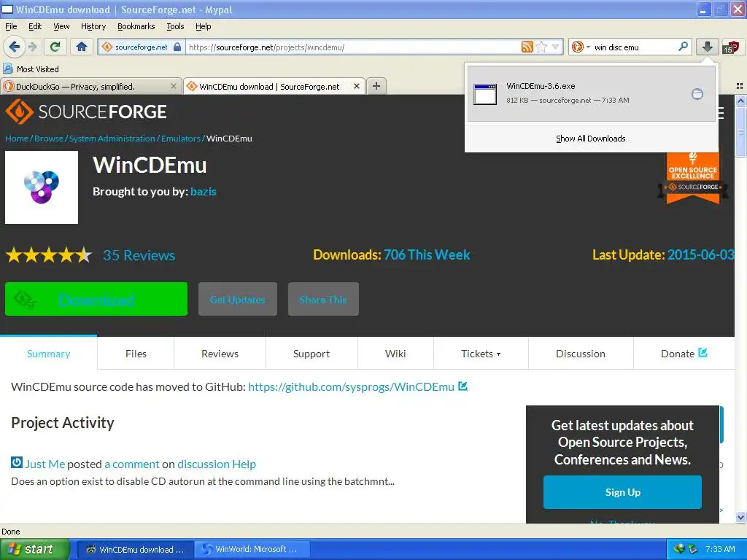
Task: Click the Windows start button
Action: click(34, 549)
